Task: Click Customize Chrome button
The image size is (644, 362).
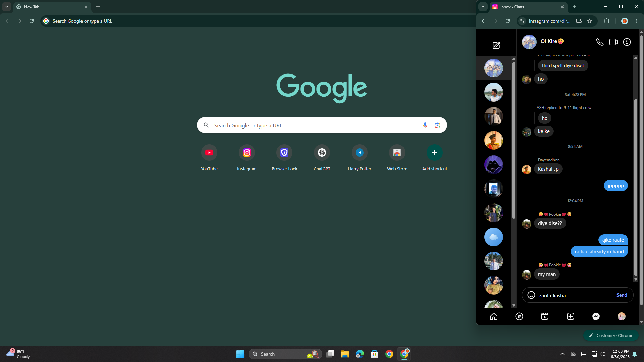Action: [611, 335]
